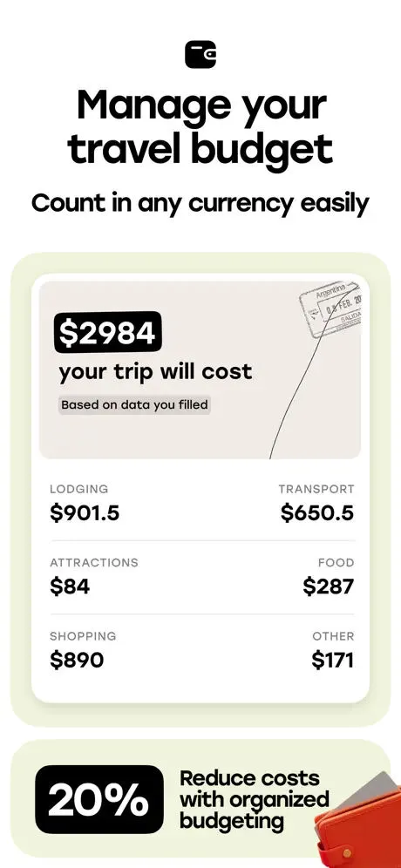Click 'your trip will cost' label
The image size is (401, 868).
coord(156,372)
